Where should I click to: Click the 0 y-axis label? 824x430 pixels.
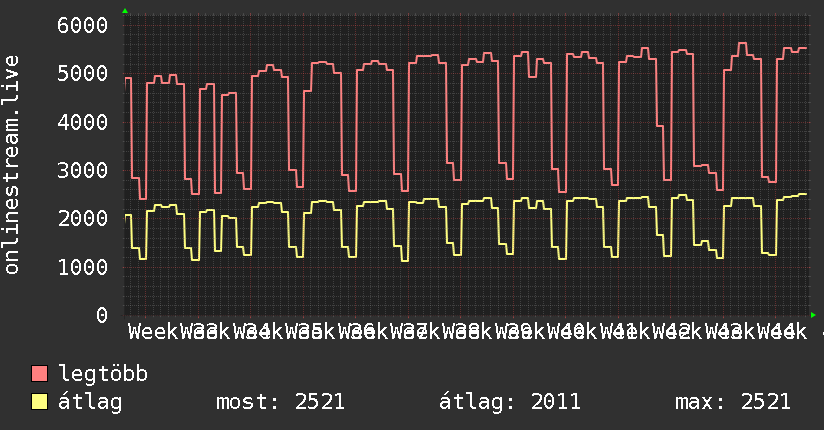tap(102, 315)
